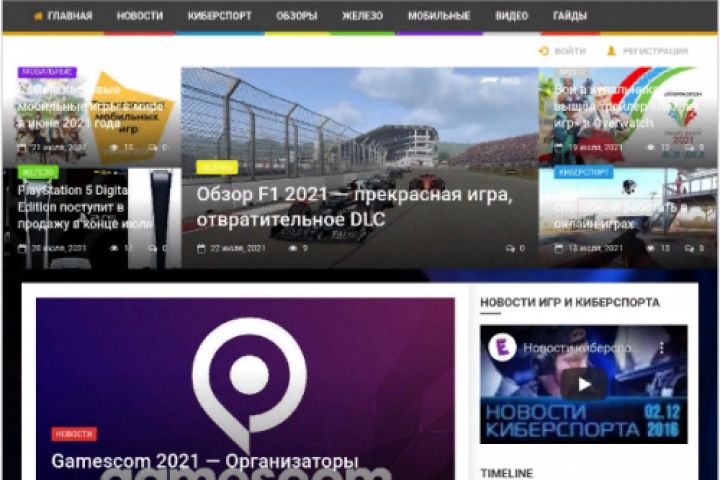Open the Gamescom 2021 Организаторы article
This screenshot has width=720, height=480.
[x=205, y=461]
